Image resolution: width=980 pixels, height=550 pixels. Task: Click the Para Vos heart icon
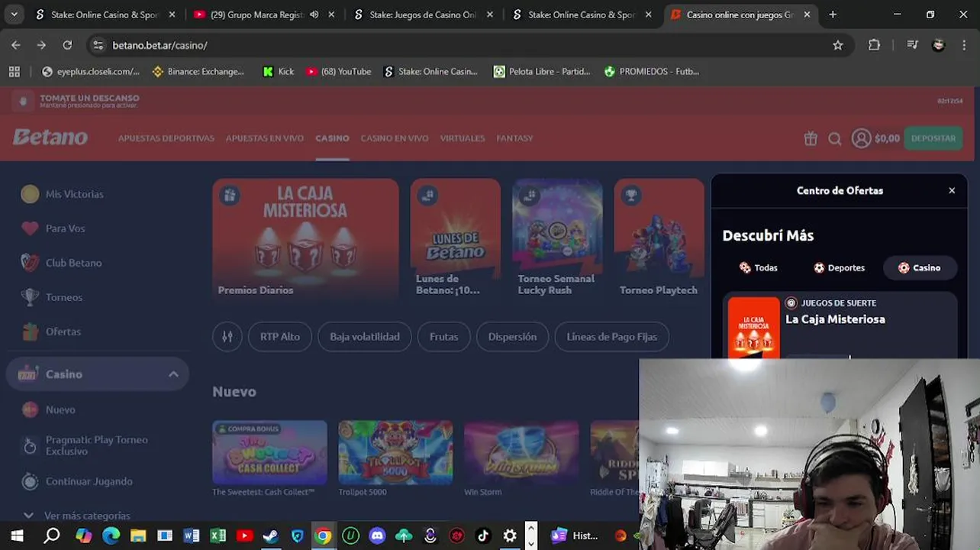(x=30, y=228)
